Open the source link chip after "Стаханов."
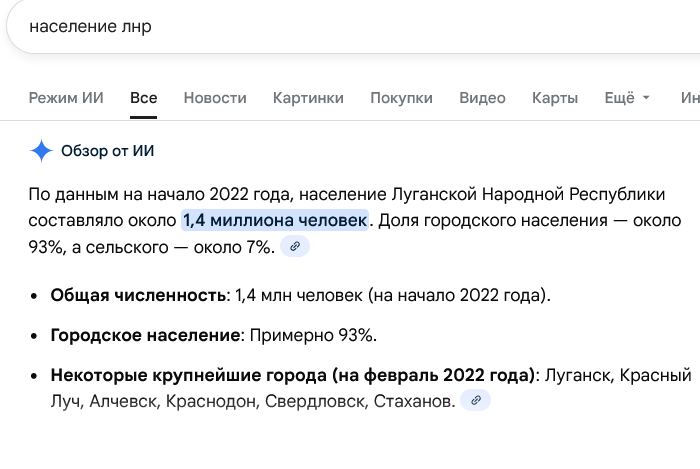Screen dimensions: 700x469 (x=476, y=400)
